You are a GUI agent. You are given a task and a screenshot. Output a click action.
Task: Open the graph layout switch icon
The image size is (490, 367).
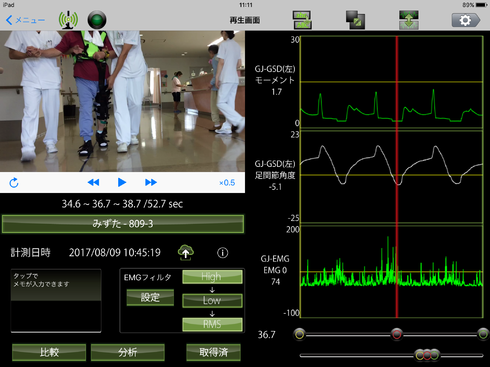[302, 20]
